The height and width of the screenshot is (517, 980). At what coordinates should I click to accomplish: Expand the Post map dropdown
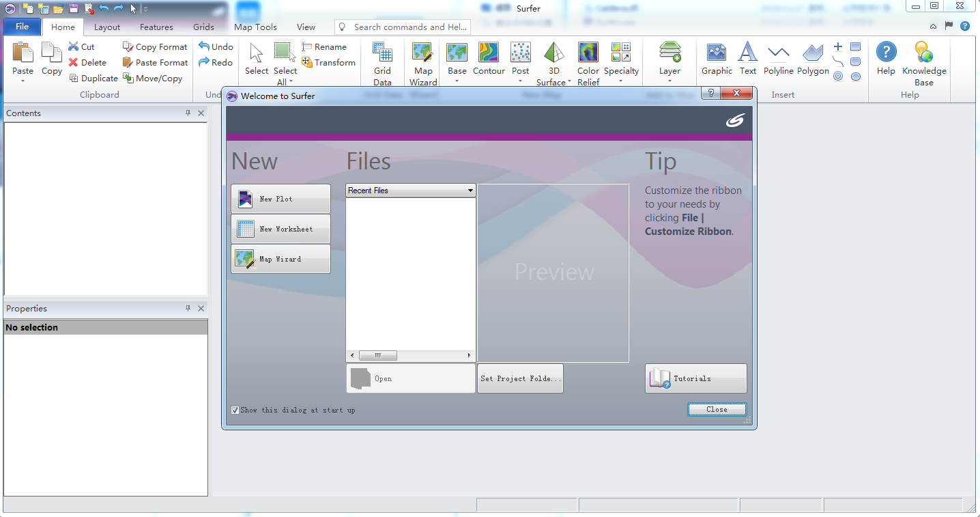pyautogui.click(x=520, y=81)
